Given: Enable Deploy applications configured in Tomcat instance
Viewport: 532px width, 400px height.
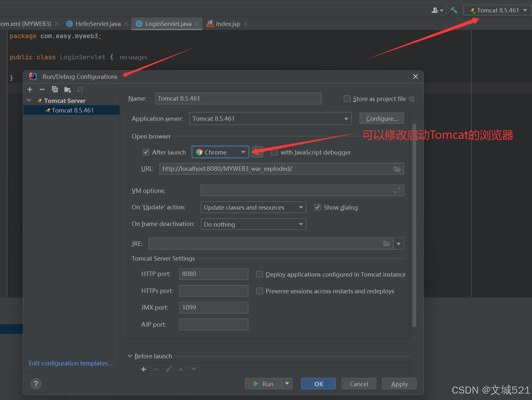Looking at the screenshot, I should [x=260, y=274].
